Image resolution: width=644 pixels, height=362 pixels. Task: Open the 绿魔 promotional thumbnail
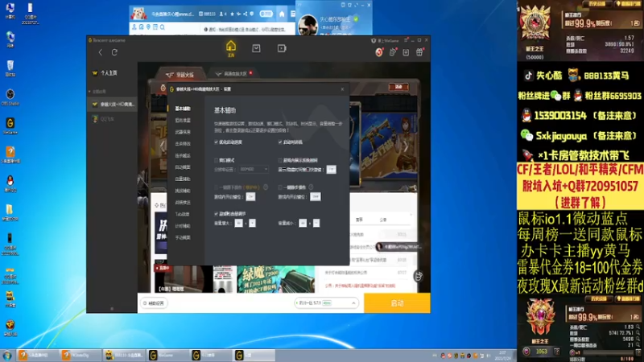click(x=275, y=279)
